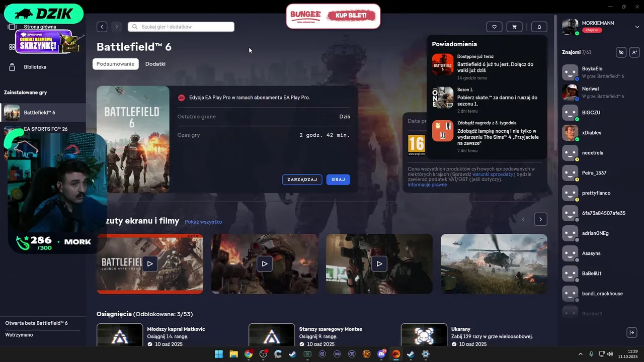Toggle the notifications bell
Viewport: 644px width, 362px height.
pos(539,27)
